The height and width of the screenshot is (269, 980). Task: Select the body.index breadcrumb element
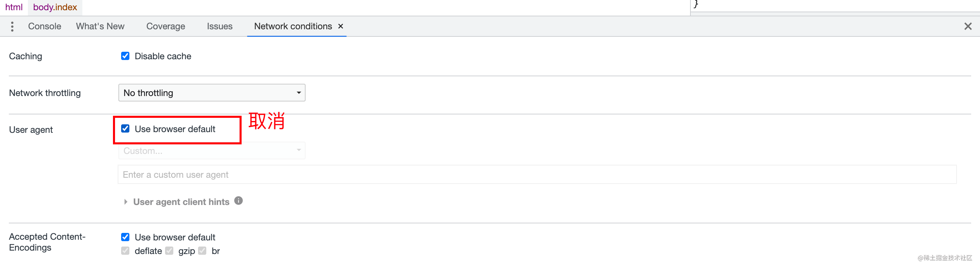[x=54, y=7]
